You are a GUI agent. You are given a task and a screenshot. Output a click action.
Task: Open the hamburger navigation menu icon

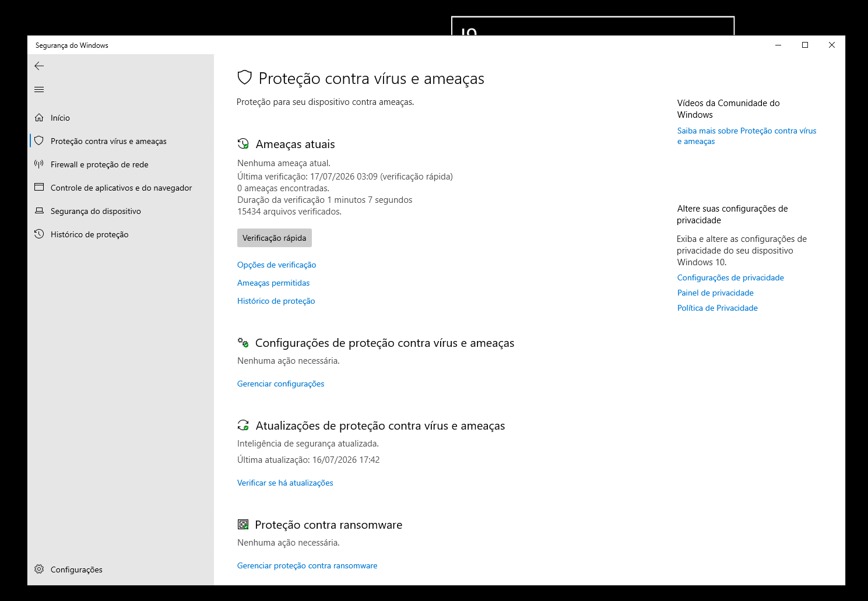(39, 90)
